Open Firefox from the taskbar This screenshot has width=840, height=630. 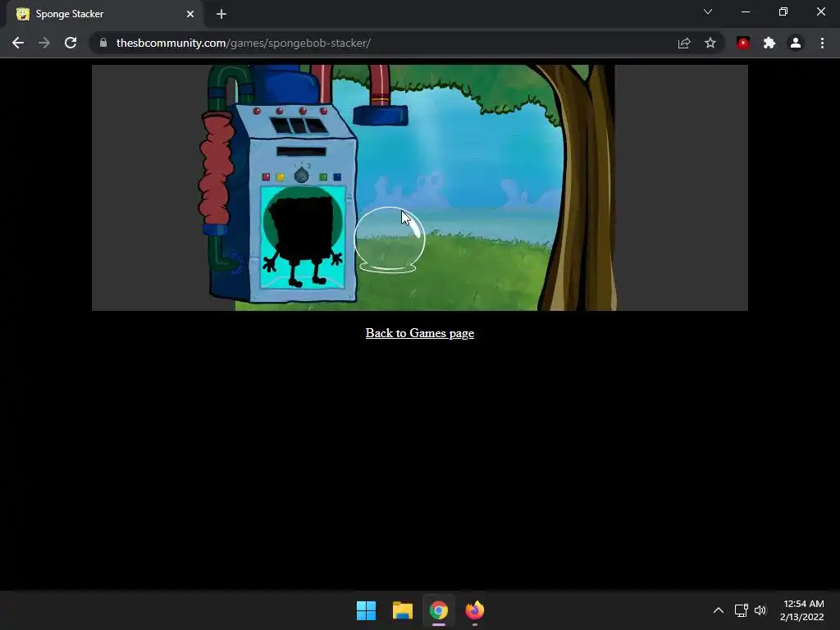[x=475, y=610]
